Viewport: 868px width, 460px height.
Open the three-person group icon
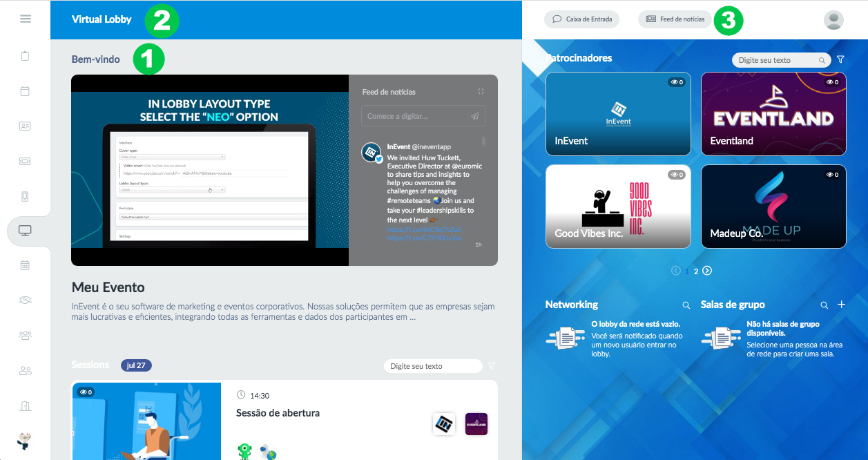click(x=26, y=335)
